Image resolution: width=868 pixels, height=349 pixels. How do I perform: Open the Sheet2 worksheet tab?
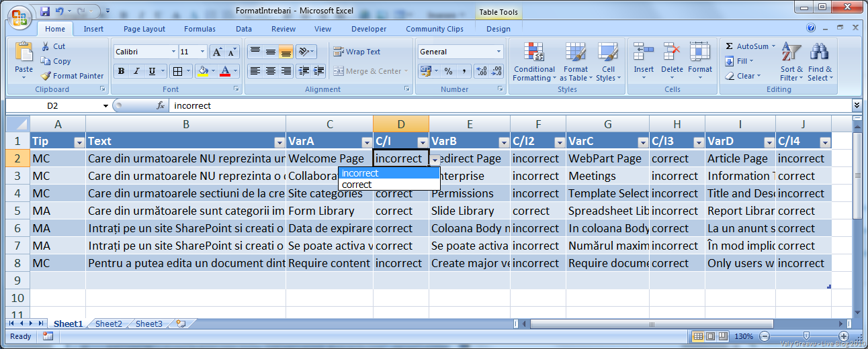109,323
